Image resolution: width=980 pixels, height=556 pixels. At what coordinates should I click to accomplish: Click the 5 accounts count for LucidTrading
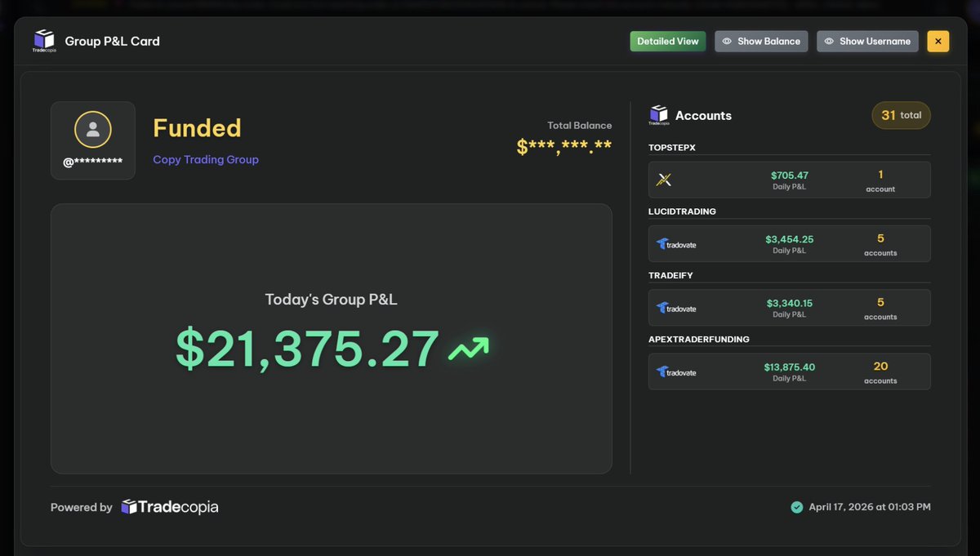click(x=880, y=238)
